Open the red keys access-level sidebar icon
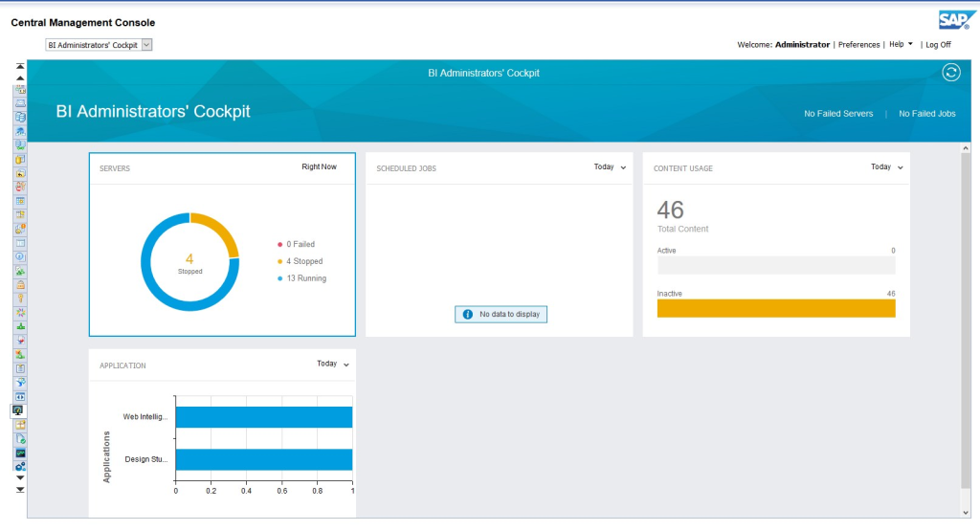 pyautogui.click(x=21, y=187)
